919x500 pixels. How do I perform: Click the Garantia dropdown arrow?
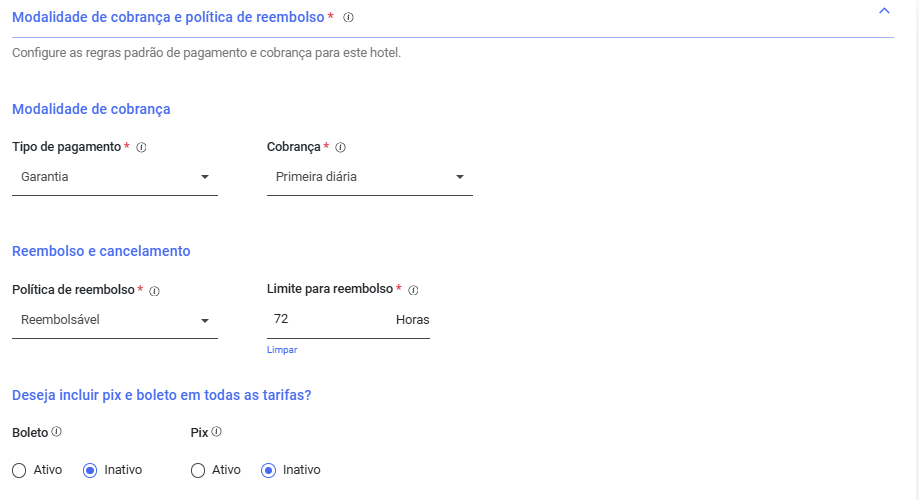point(205,177)
